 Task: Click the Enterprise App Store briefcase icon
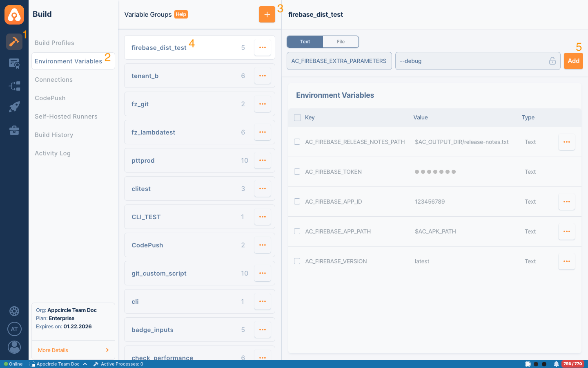pos(14,130)
